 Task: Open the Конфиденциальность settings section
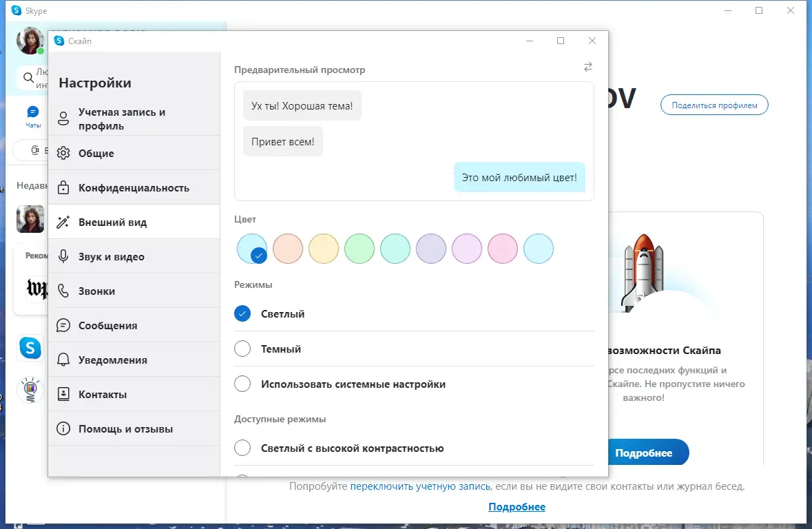click(134, 187)
